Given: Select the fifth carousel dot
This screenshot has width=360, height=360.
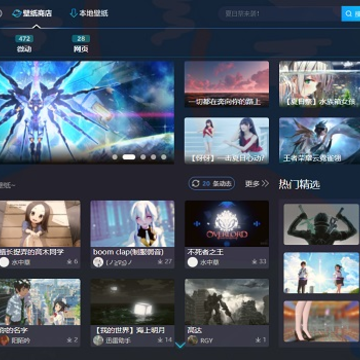Looking at the screenshot, I should point(164,157).
